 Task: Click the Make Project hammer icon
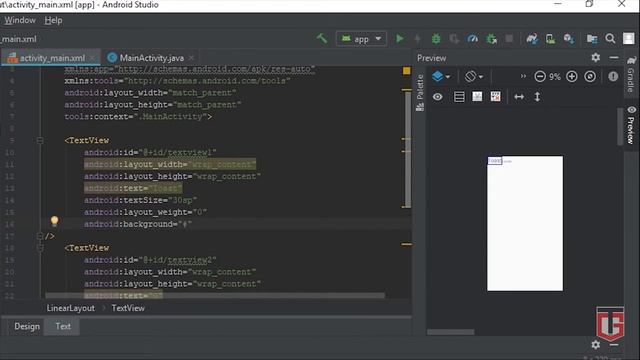pyautogui.click(x=322, y=39)
